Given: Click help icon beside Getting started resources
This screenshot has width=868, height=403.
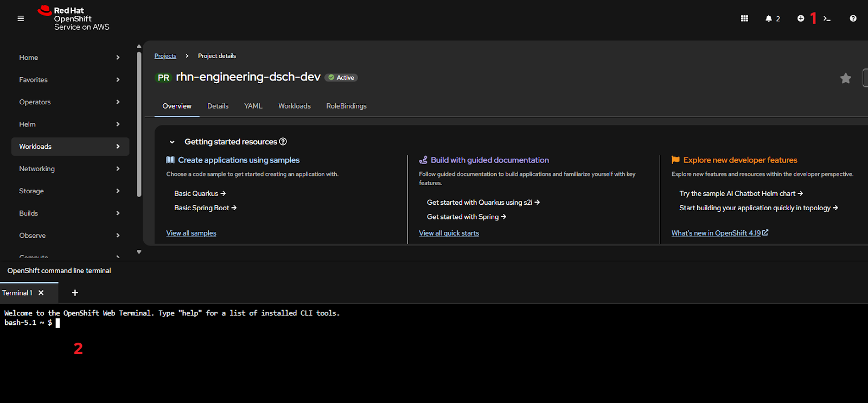Looking at the screenshot, I should click(283, 142).
